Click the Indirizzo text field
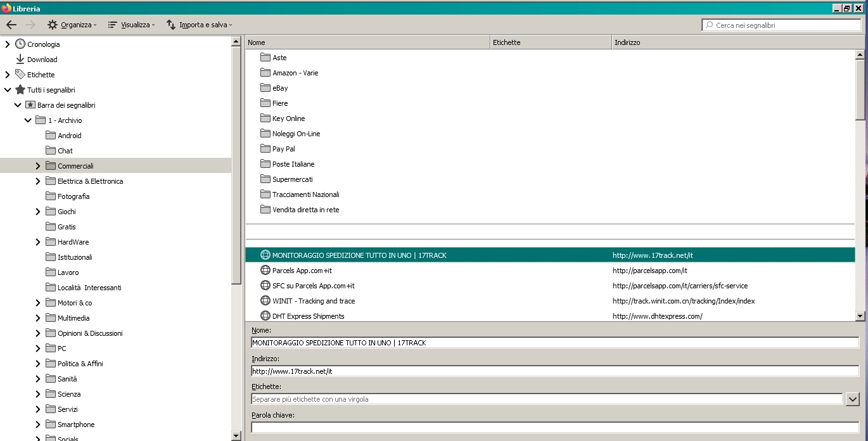Image resolution: width=868 pixels, height=441 pixels. click(555, 371)
